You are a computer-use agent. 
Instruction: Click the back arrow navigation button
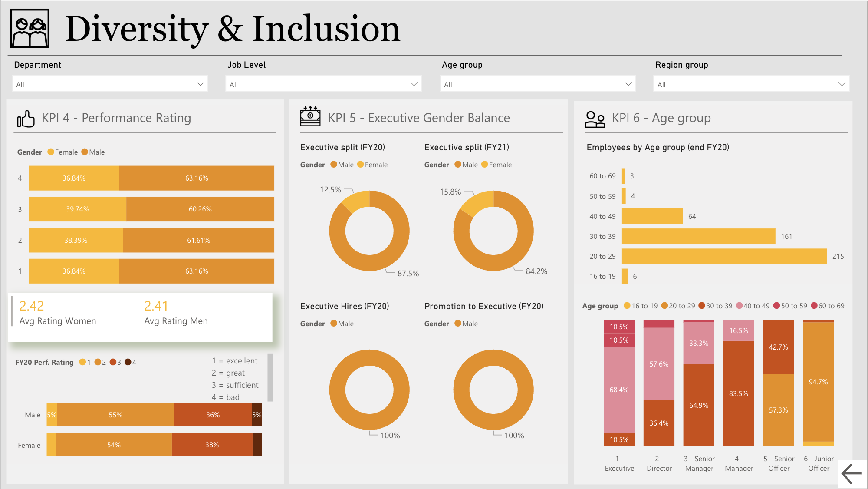coord(852,473)
